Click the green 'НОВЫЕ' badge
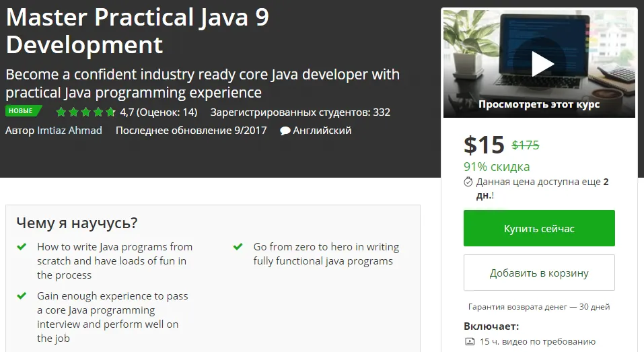The height and width of the screenshot is (352, 644). 22,111
